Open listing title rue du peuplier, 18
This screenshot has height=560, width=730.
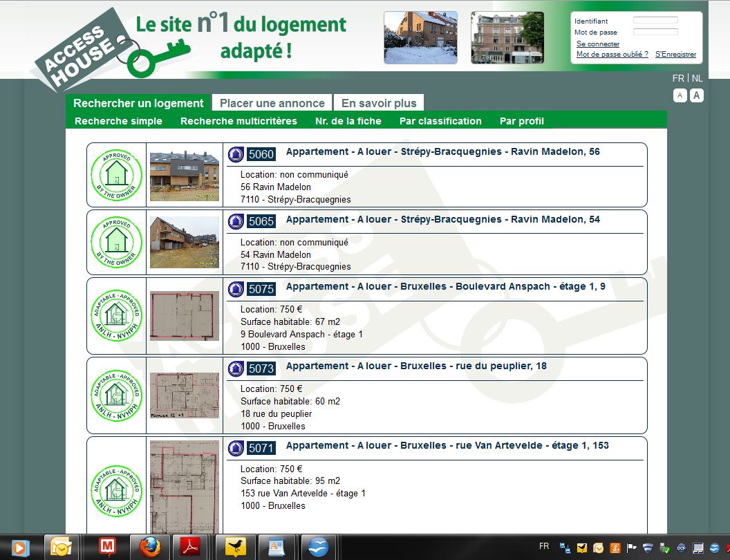click(x=416, y=366)
